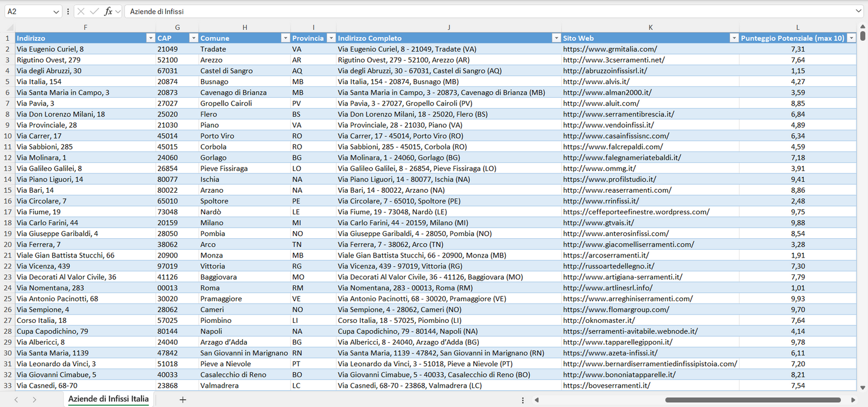
Task: Open the Sito Web filter dropdown
Action: 734,37
